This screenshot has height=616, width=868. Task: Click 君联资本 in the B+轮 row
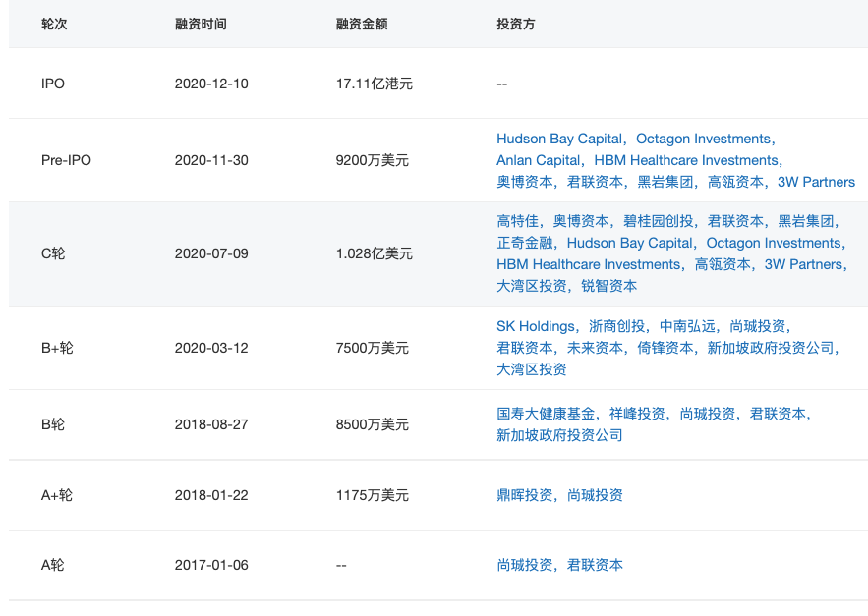[524, 348]
